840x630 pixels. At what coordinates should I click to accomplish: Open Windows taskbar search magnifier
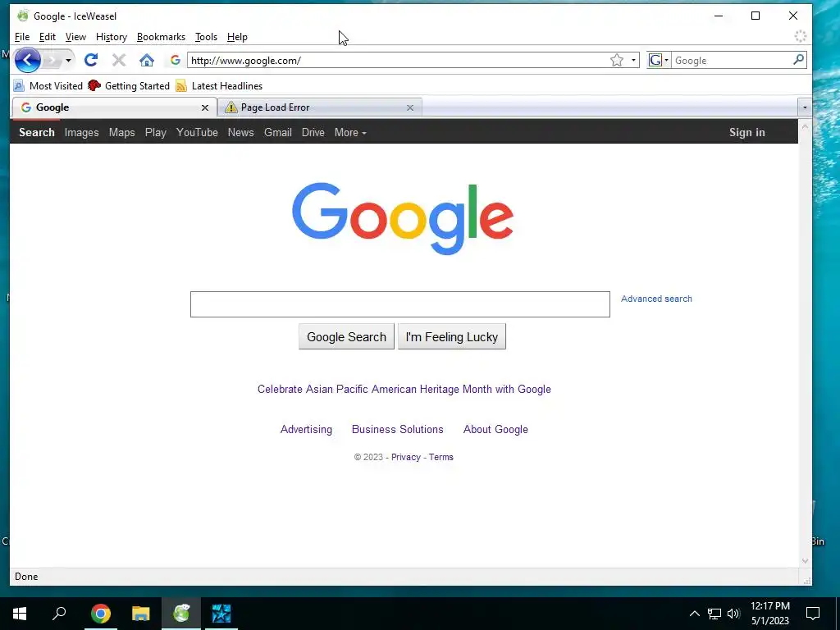tap(59, 614)
